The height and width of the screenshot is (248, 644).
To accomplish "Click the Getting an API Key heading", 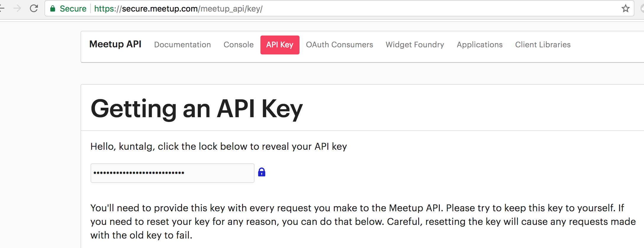I will pos(197,109).
